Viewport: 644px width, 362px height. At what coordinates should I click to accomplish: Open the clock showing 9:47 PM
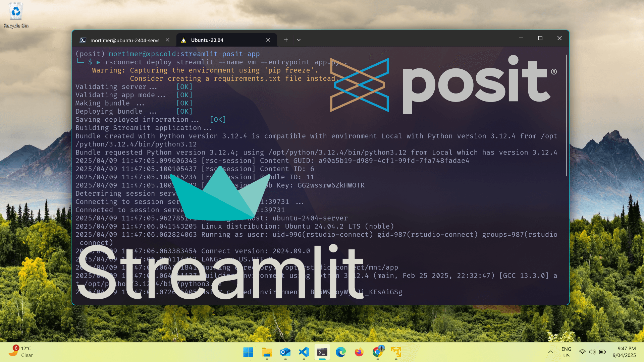pyautogui.click(x=624, y=352)
